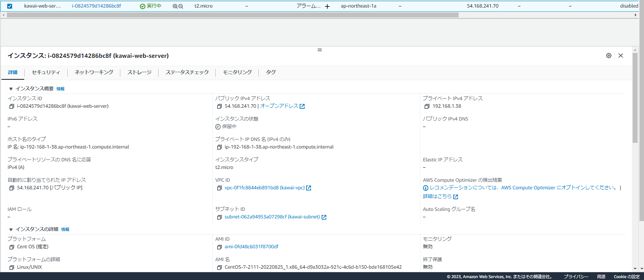644x280 pixels.
Task: Click 54.168.241.70 cell in instance table row
Action: 482,6
